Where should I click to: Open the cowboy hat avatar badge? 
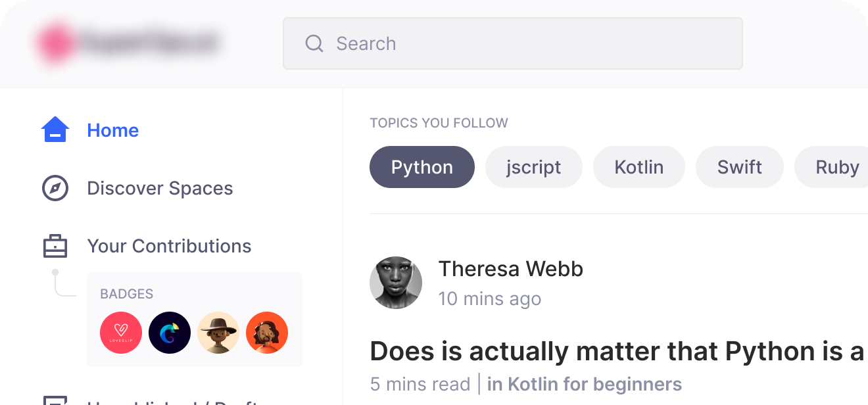click(218, 333)
